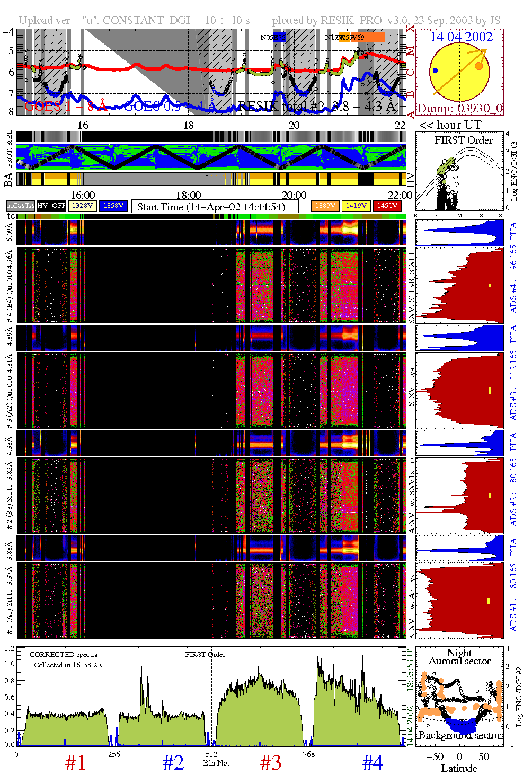Select the noDATA legend box
This screenshot has height=783, width=532.
point(20,206)
